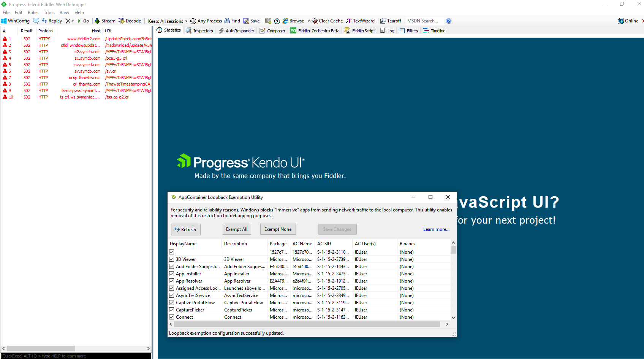644x359 pixels.
Task: Open WinConfig from the toolbar
Action: (x=15, y=21)
